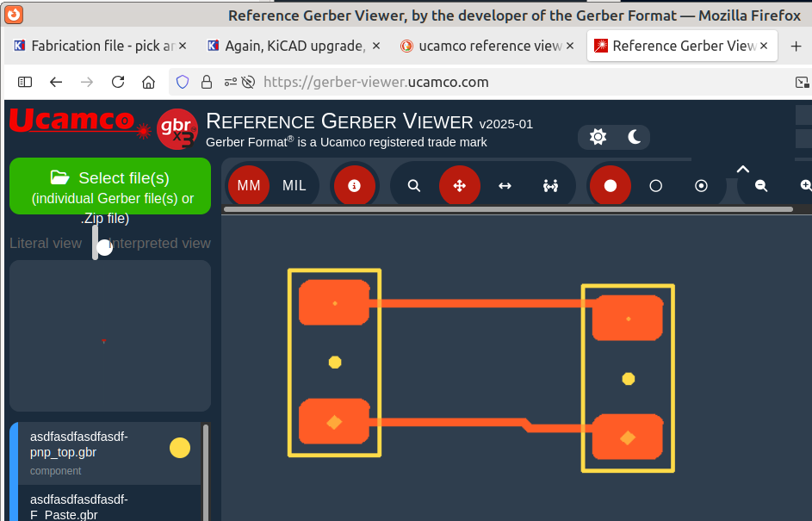Activate the pan/move tool
812x521 pixels.
coord(460,185)
